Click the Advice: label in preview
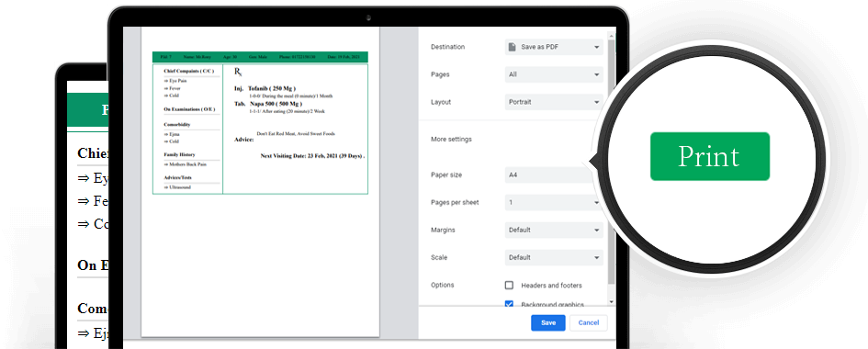 click(244, 140)
